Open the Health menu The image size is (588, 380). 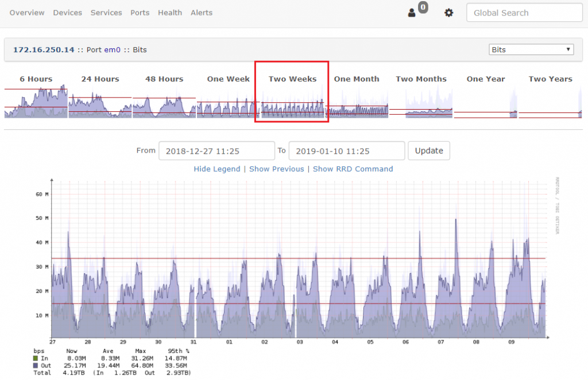170,13
